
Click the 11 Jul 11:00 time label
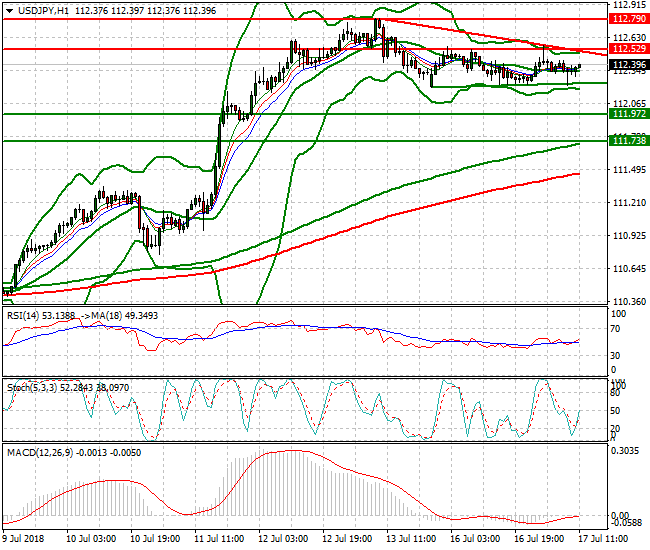218,539
